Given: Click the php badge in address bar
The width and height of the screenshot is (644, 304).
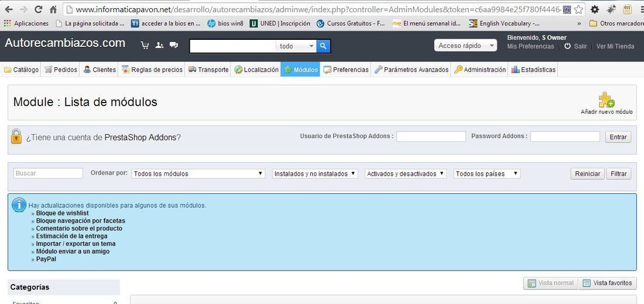Looking at the screenshot, I should coord(567,10).
